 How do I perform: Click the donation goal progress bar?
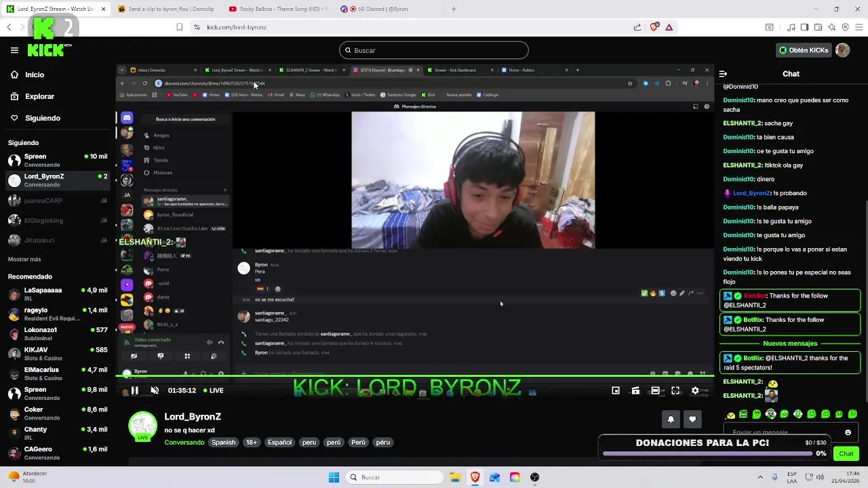(707, 454)
